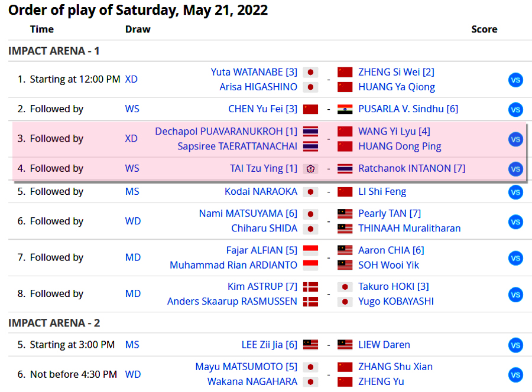Viewport: 532px width, 392px height.
Task: Select the XD draw link in match 1
Action: (x=131, y=79)
